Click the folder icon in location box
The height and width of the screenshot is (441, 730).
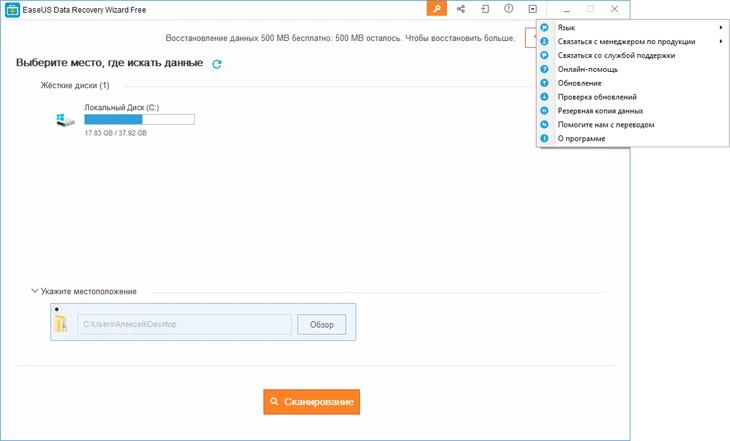[61, 324]
